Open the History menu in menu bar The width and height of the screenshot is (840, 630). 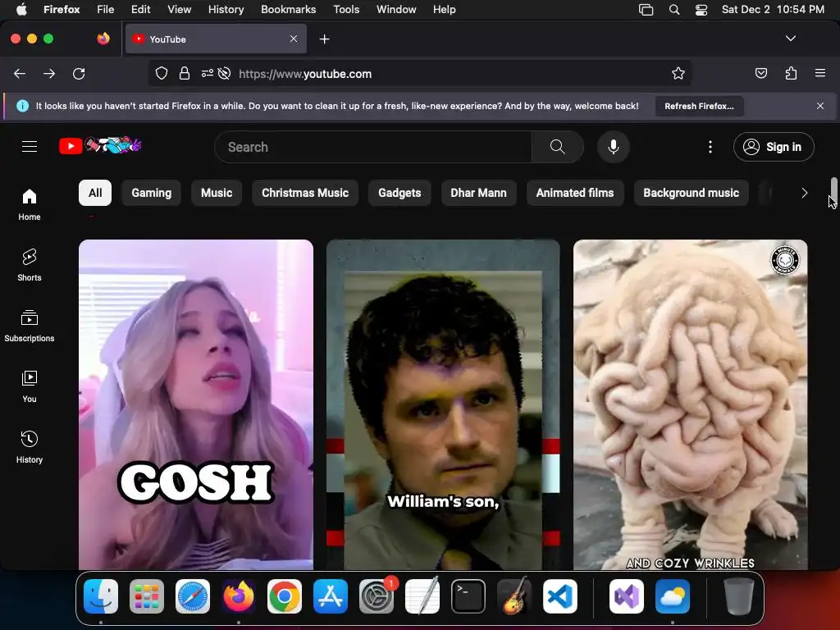[x=226, y=9]
